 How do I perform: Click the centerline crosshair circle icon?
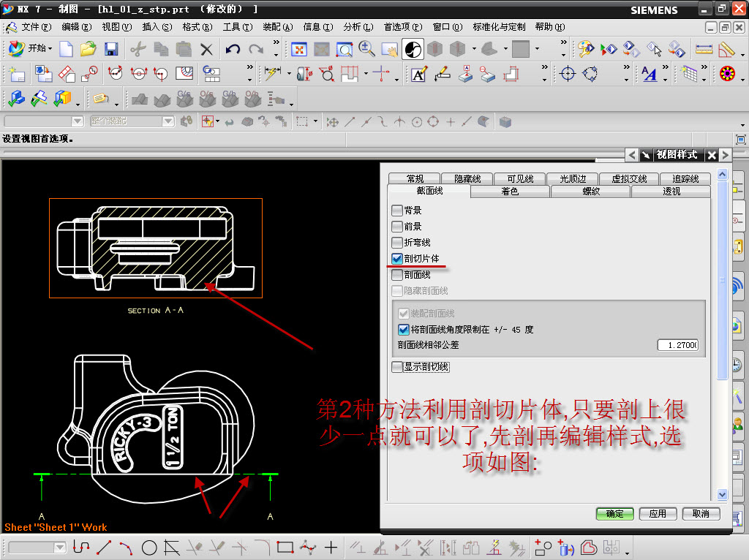568,74
